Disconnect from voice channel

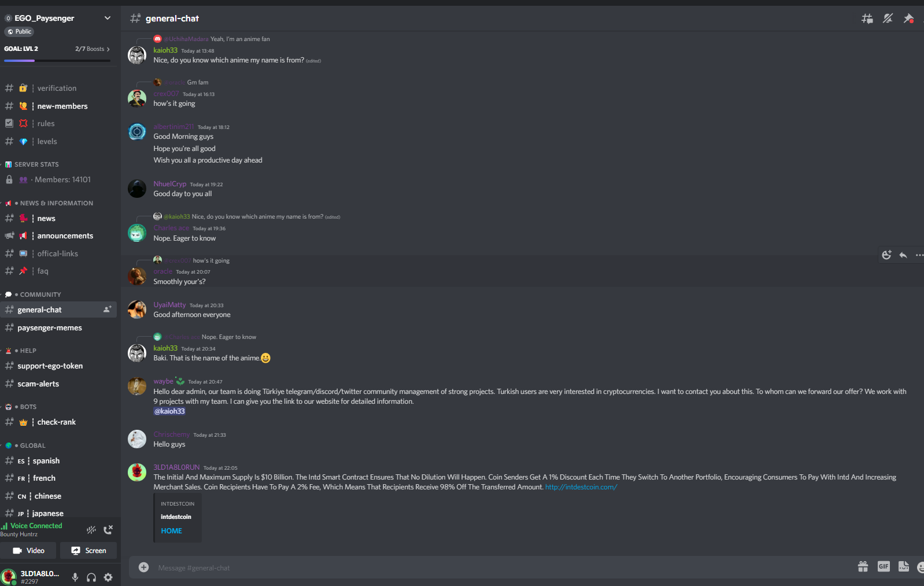click(x=108, y=529)
